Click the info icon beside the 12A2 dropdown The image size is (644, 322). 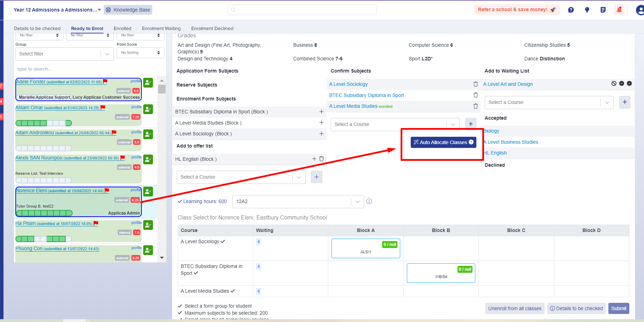(x=369, y=201)
